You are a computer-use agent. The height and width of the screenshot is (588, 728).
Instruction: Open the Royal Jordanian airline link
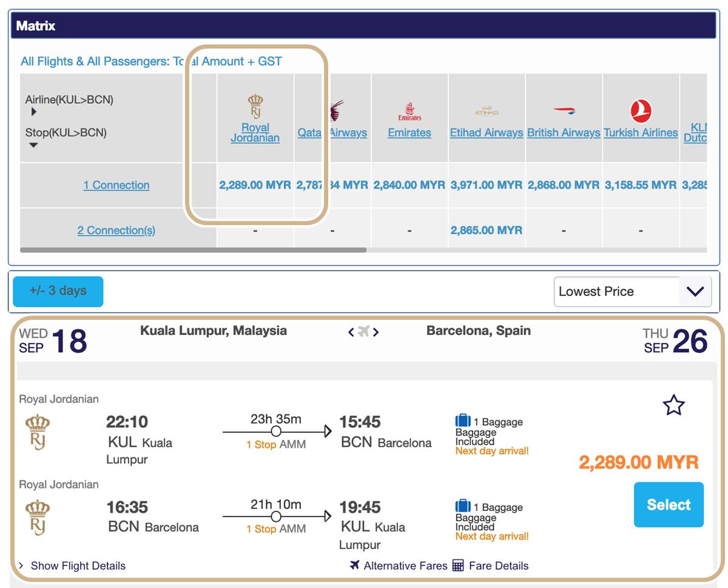(255, 132)
